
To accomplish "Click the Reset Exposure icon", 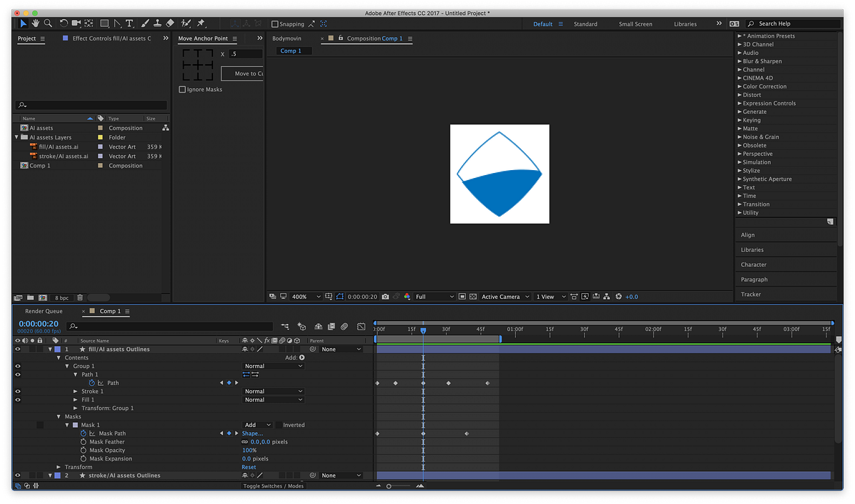I will point(618,297).
